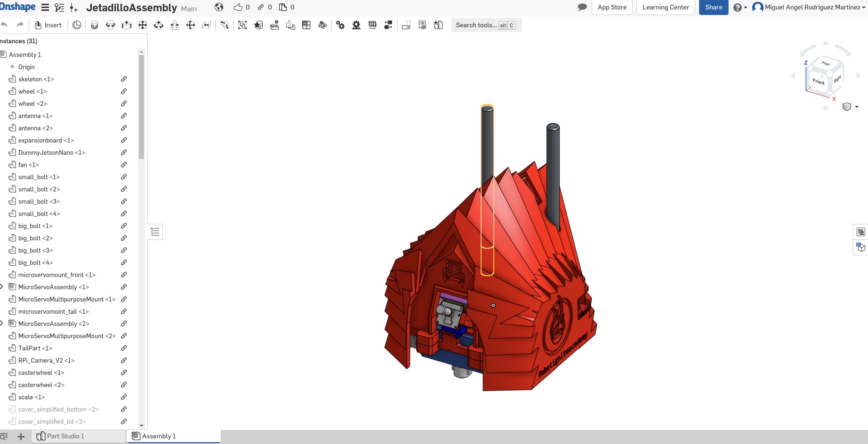Select DummyJetsonNano <1> in instance list

click(51, 152)
